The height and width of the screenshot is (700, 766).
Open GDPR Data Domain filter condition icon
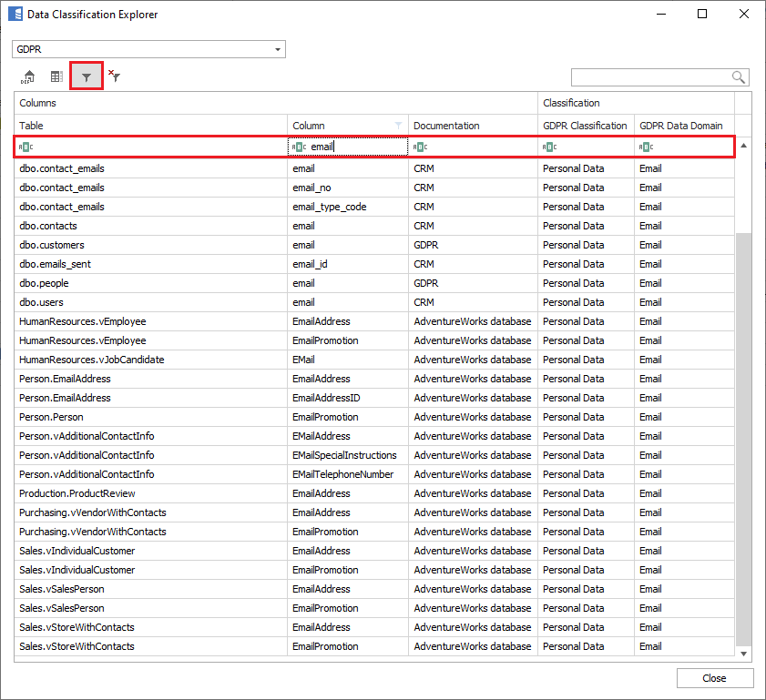click(x=646, y=147)
